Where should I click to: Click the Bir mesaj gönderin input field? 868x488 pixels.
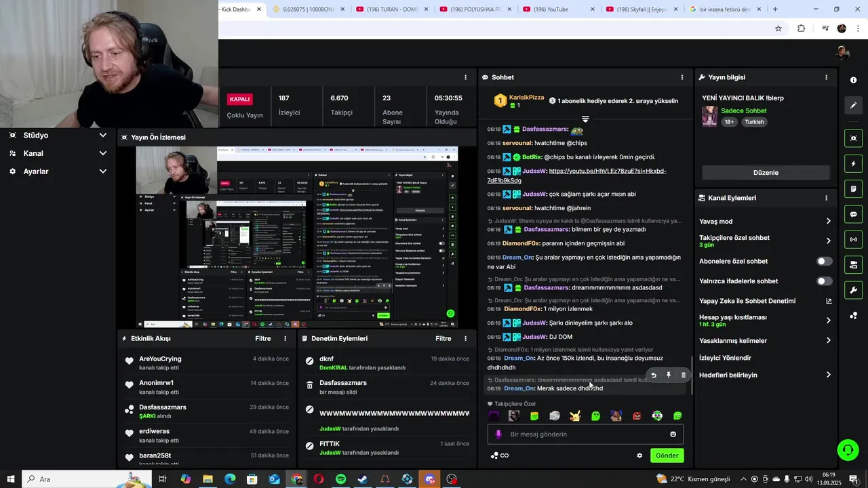coord(585,434)
